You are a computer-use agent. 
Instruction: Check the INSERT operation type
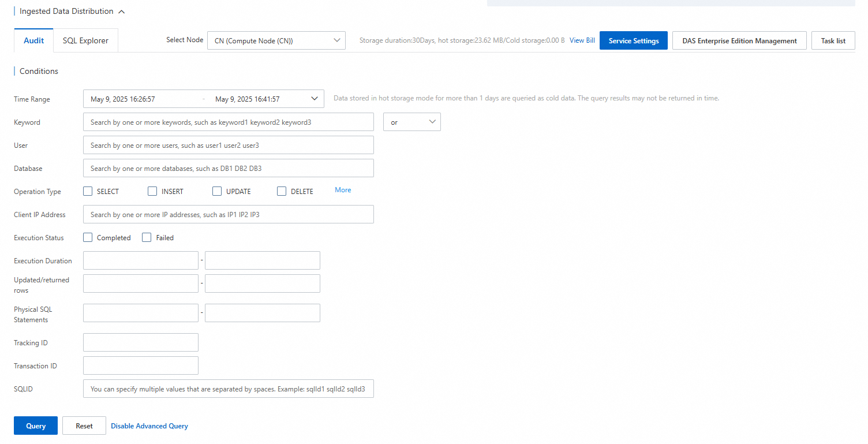tap(152, 191)
